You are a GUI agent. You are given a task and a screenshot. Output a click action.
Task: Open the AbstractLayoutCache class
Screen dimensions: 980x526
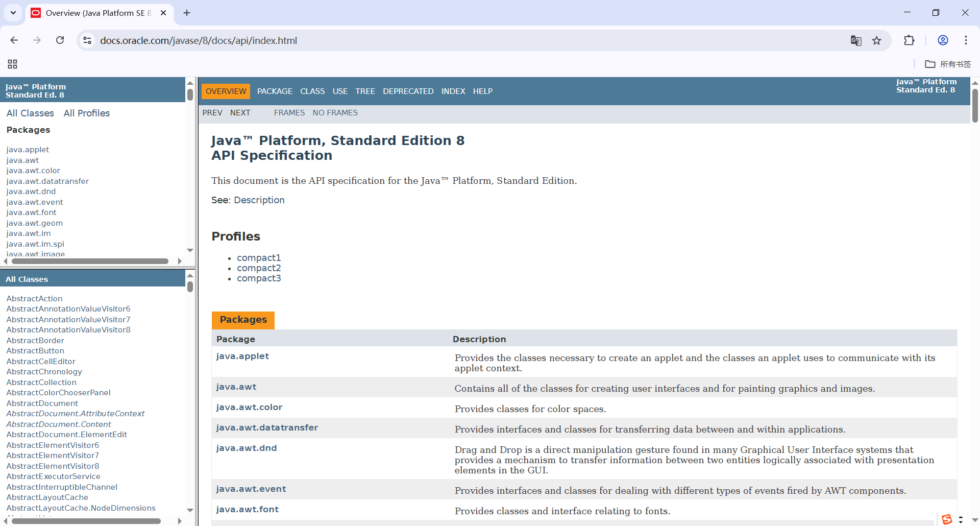click(47, 497)
